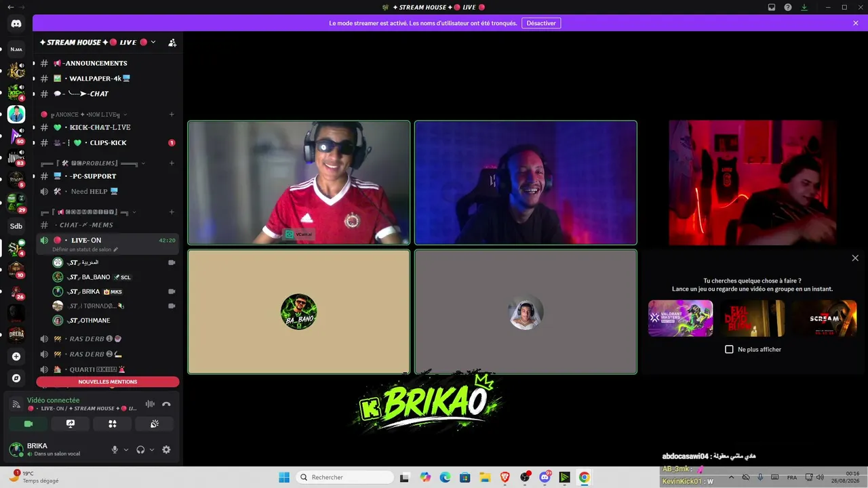This screenshot has height=488, width=868.
Task: Open audio output options arrow
Action: [152, 450]
